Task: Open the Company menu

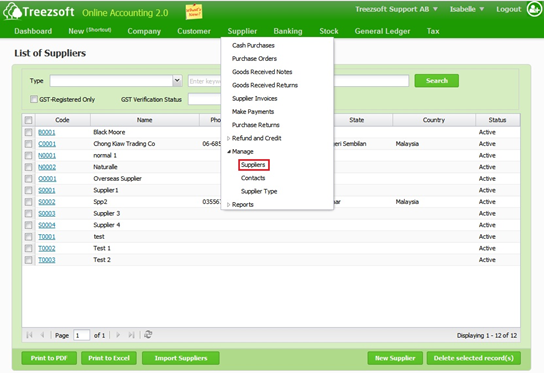Action: (144, 31)
